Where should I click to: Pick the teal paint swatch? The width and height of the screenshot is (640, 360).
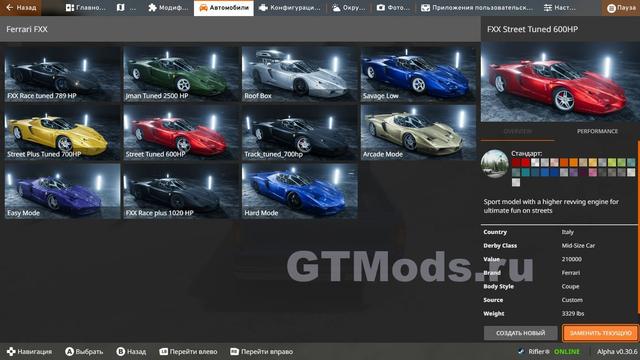coord(525,172)
